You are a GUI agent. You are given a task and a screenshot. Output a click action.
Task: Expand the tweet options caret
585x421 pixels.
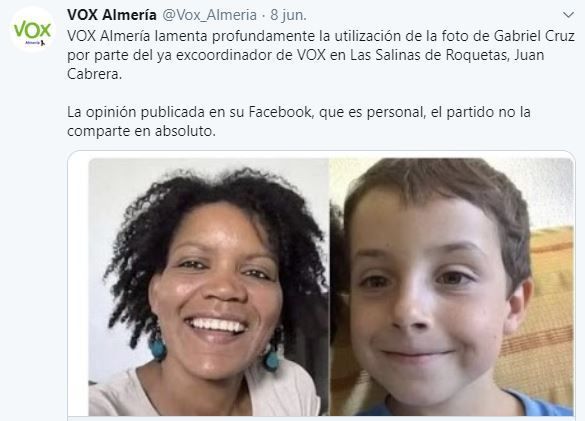pyautogui.click(x=568, y=15)
